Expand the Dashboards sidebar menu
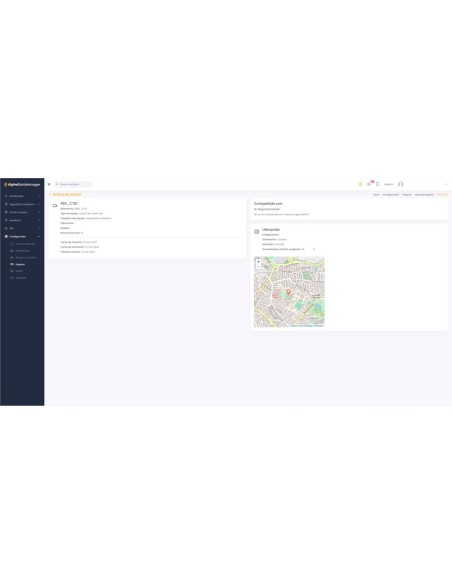The image size is (452, 584). (x=22, y=196)
